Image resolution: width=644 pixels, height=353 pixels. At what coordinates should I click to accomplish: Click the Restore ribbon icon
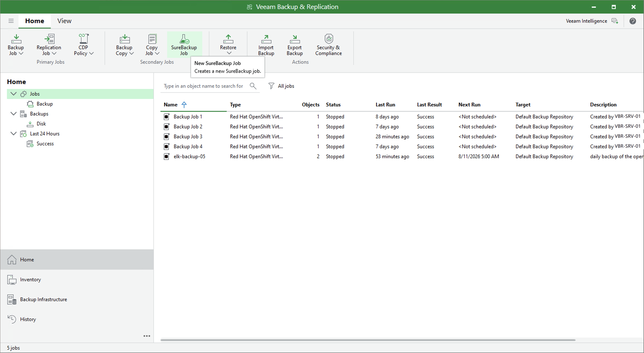click(228, 39)
